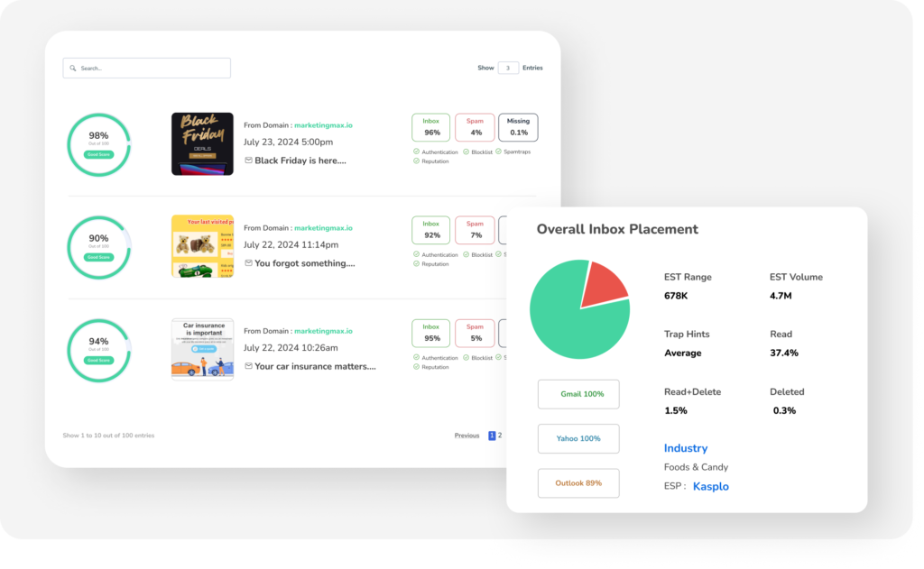Click the 94% score circle
924x569 pixels.
pos(98,350)
